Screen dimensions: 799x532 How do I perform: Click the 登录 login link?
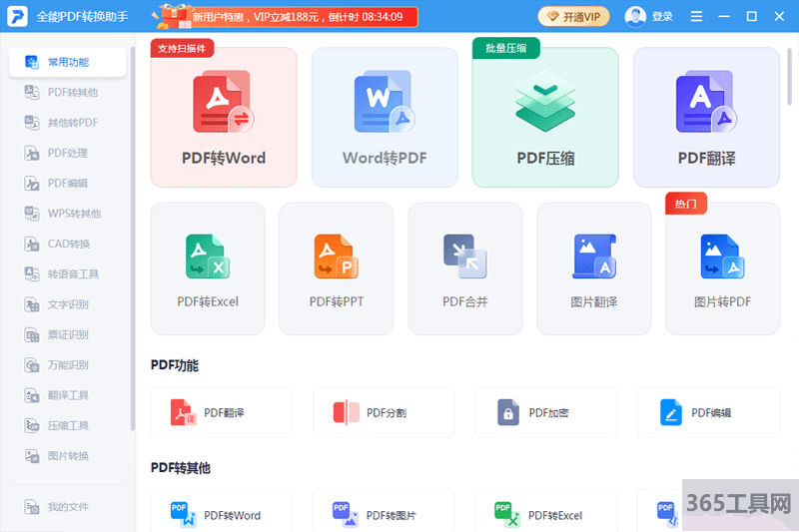[650, 16]
